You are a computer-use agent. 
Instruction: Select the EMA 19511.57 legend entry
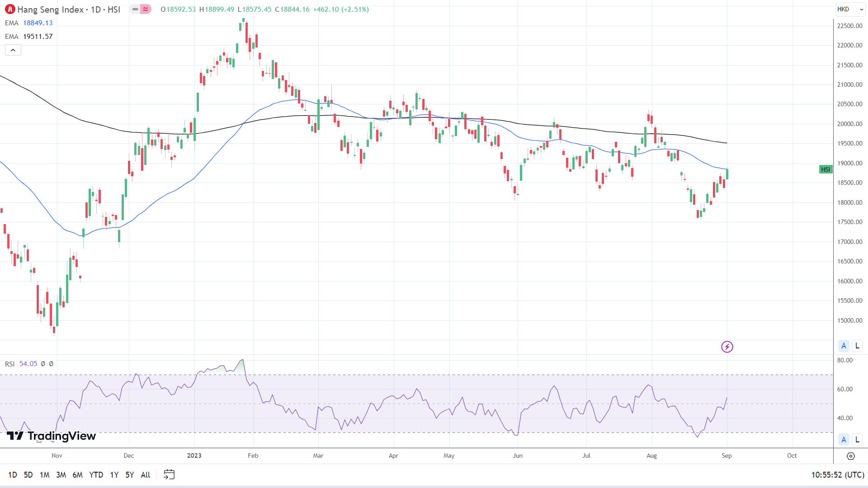(x=29, y=37)
